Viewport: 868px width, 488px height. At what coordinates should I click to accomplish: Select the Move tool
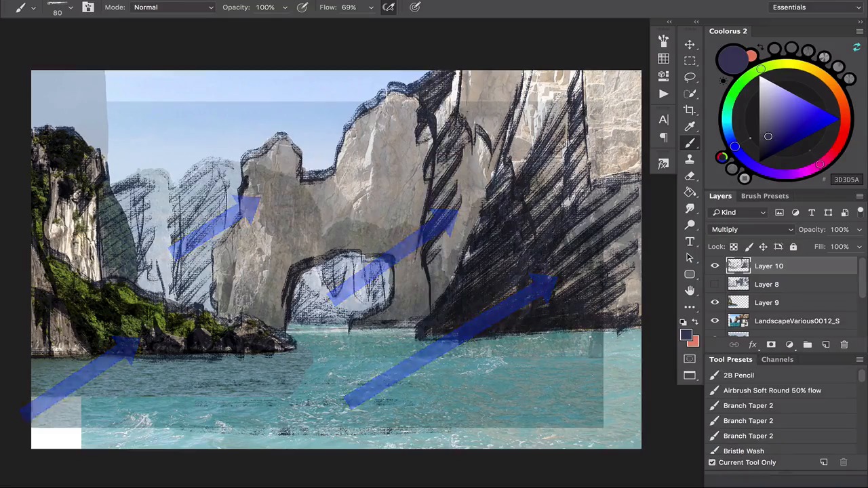(x=690, y=45)
